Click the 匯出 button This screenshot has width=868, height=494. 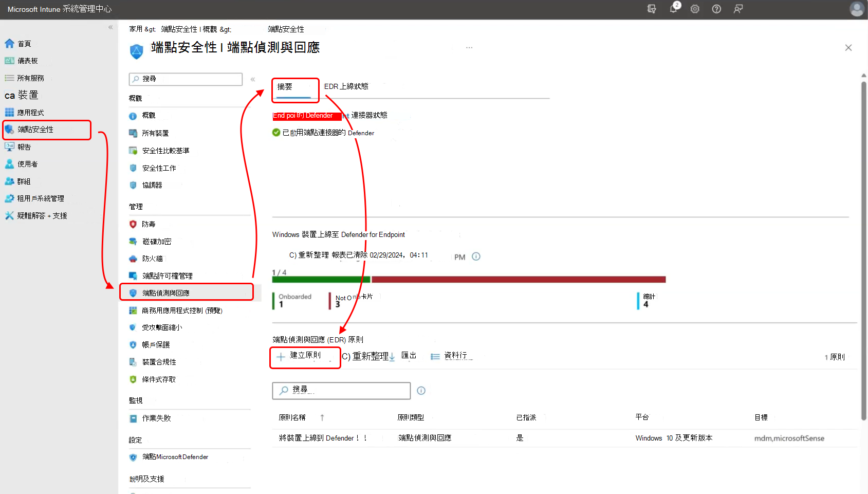pyautogui.click(x=402, y=356)
